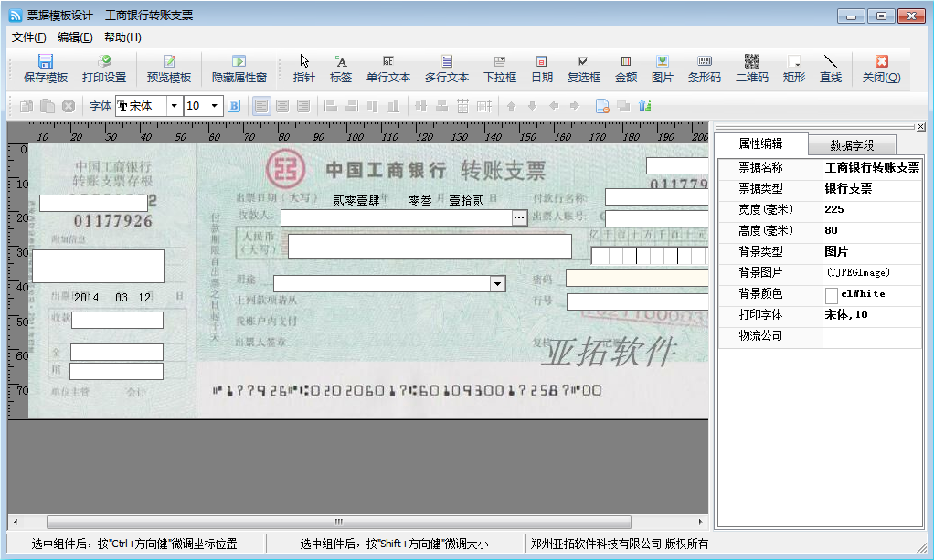Add a 复选框 checkbox element
The height and width of the screenshot is (560, 934).
tap(584, 69)
